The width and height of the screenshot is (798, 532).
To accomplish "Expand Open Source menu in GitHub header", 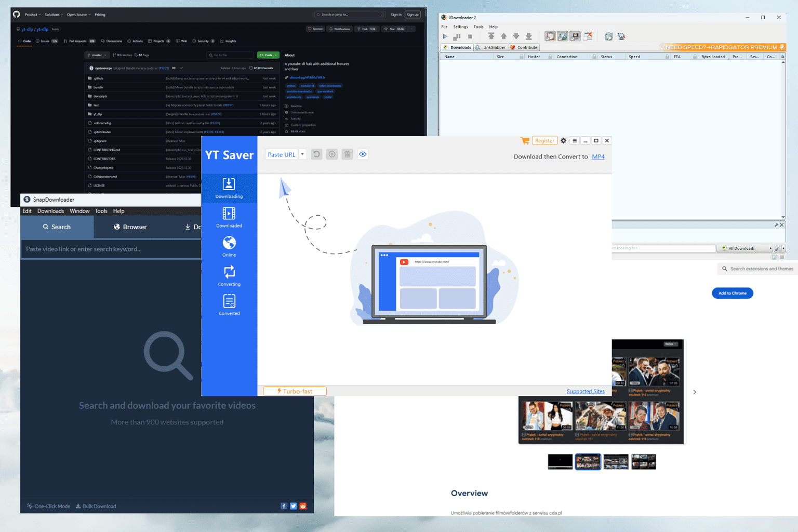I will [x=78, y=15].
